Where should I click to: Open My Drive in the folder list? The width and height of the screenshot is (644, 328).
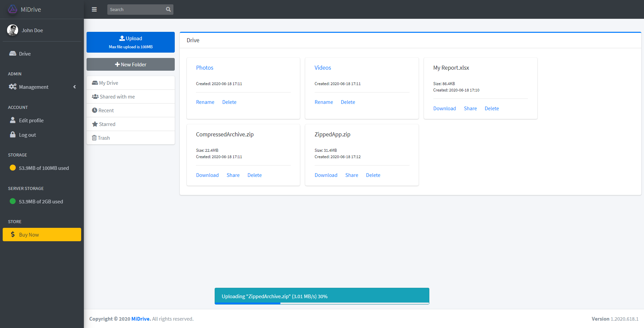[130, 83]
